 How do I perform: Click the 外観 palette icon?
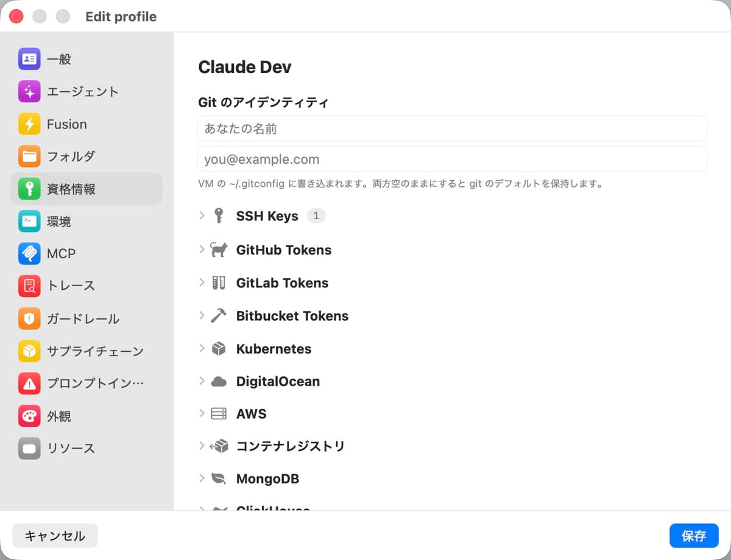pos(29,416)
